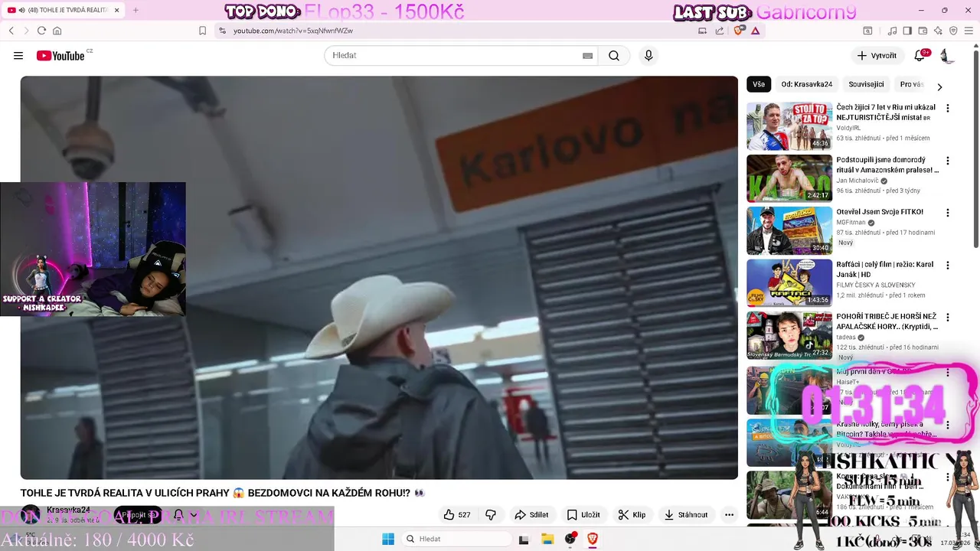
Task: Open options for Otevřel Jsem Svoje FITKO
Action: 948,213
